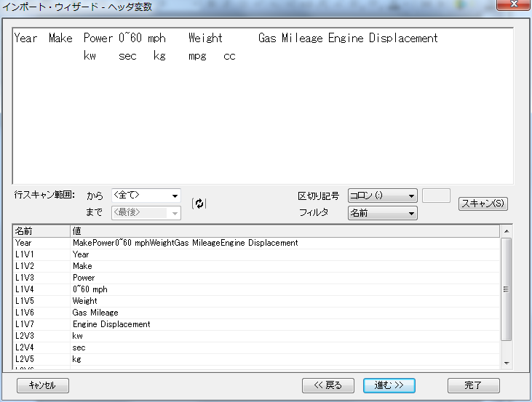532x402 pixels.
Task: Click the value 'kg' in the list
Action: pyautogui.click(x=76, y=359)
